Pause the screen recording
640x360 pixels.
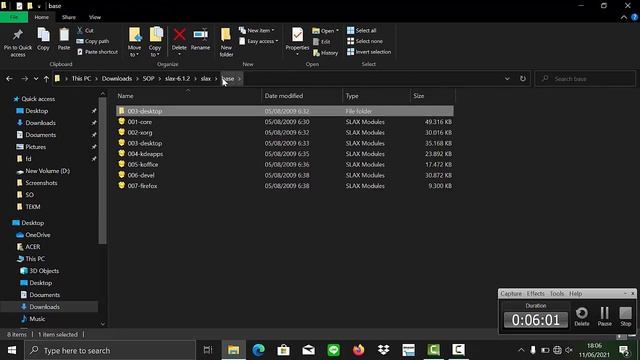click(604, 316)
